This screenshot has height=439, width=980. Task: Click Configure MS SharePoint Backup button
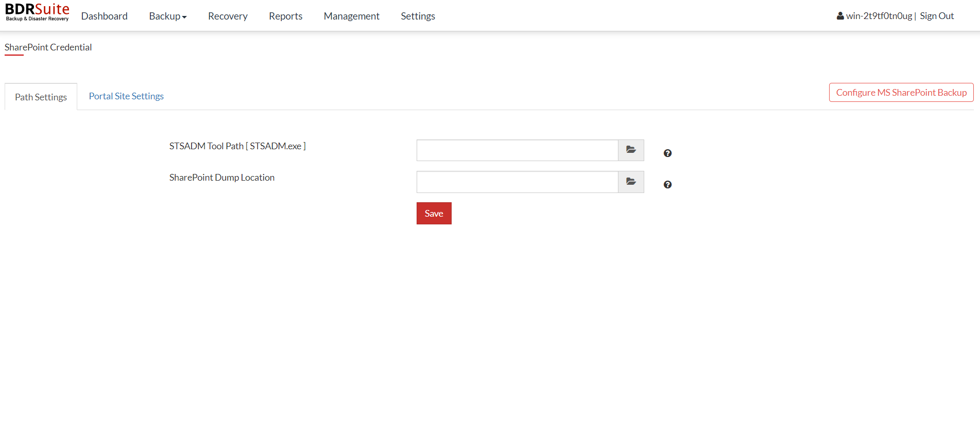point(901,93)
